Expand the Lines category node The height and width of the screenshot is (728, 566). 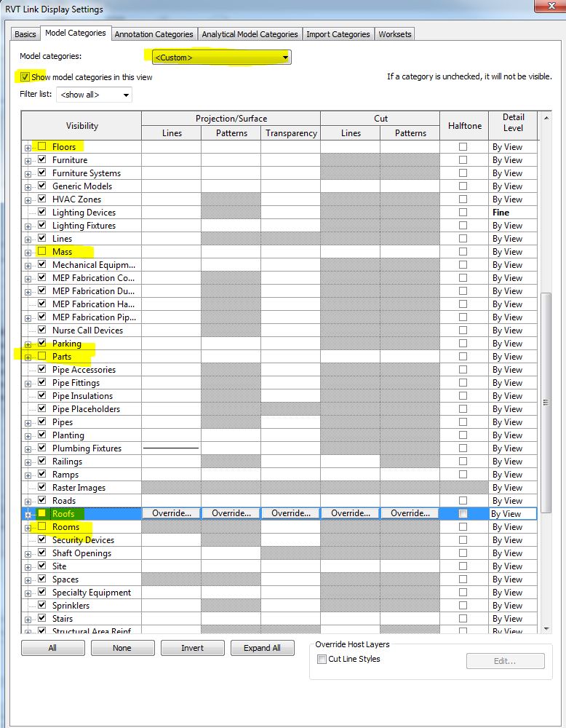click(x=28, y=240)
